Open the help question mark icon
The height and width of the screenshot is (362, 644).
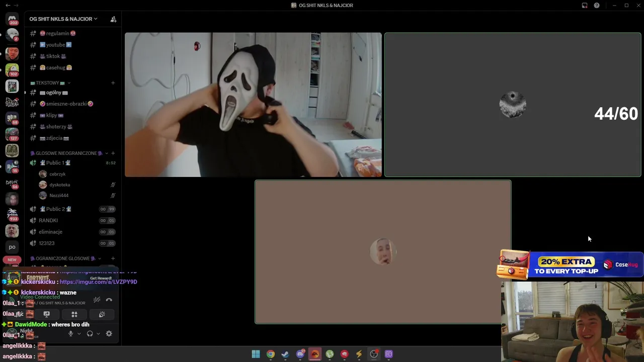tap(597, 6)
